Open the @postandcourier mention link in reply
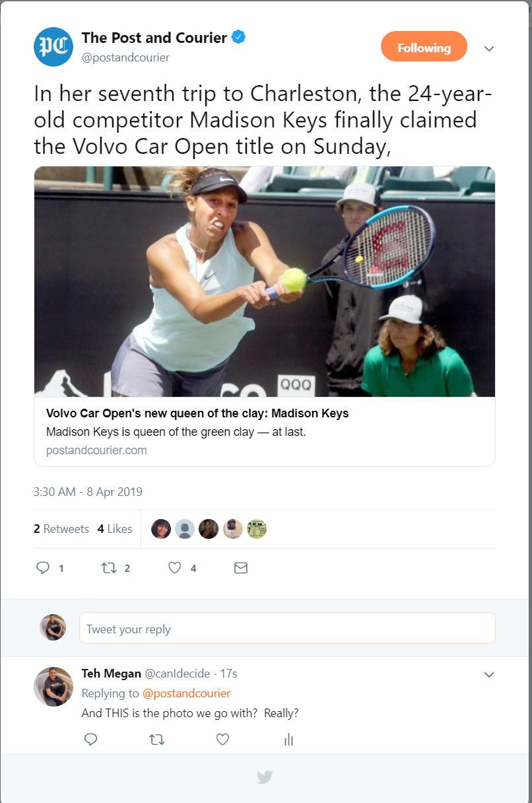This screenshot has height=803, width=532. (x=187, y=693)
